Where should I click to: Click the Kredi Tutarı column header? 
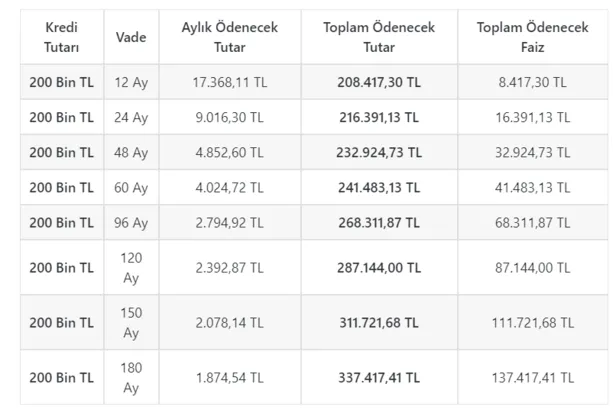coord(62,36)
